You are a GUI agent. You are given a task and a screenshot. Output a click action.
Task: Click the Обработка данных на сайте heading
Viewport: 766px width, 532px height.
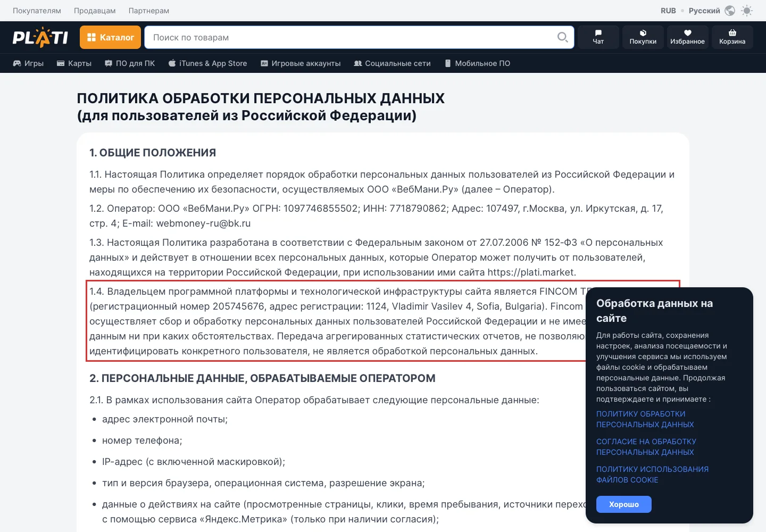[x=654, y=311]
